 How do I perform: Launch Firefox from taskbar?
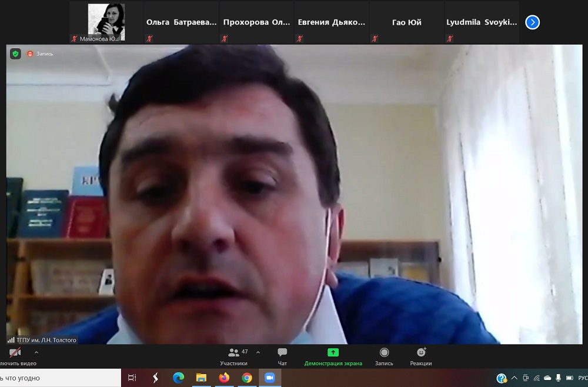pos(224,378)
